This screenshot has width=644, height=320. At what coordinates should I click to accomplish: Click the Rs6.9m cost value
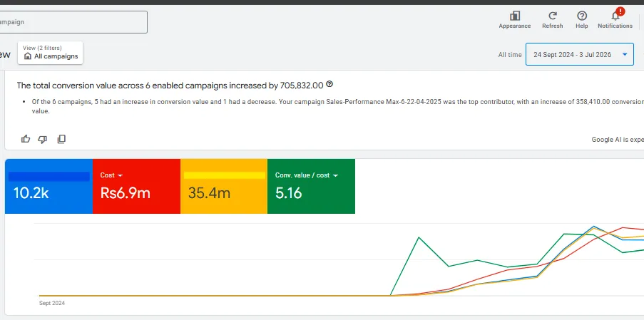coord(126,193)
